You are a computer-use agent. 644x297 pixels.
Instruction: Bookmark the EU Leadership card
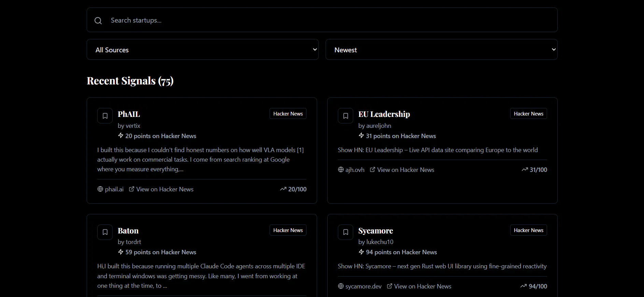coord(345,116)
